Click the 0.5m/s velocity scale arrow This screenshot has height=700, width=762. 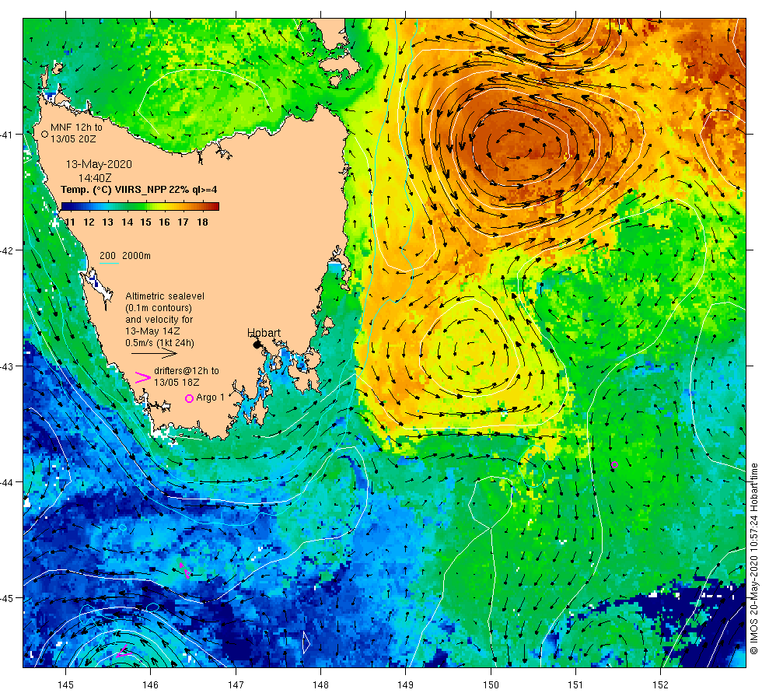tap(154, 354)
